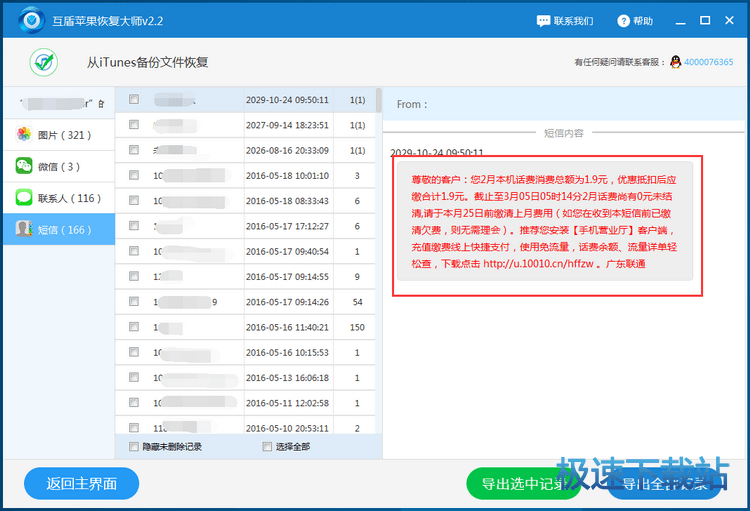Enable the 隐藏未删除记录 checkbox
The height and width of the screenshot is (511, 750).
click(x=134, y=446)
